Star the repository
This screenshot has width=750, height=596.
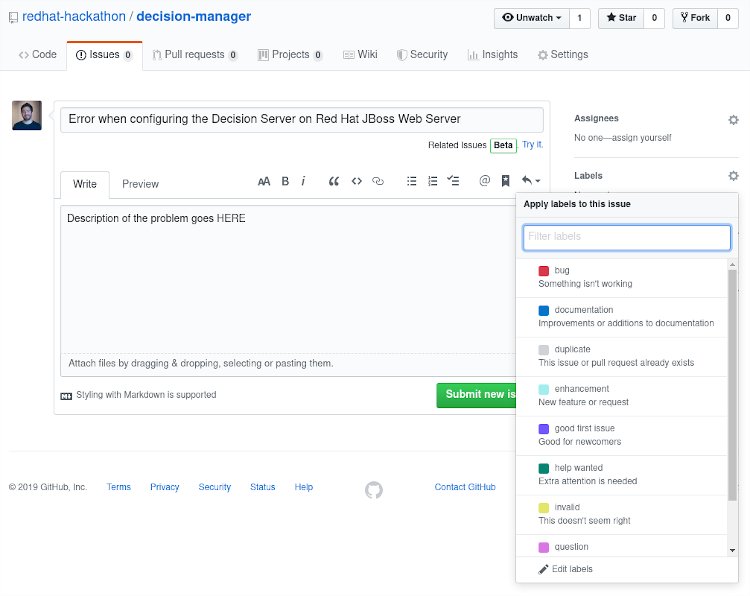tap(621, 18)
